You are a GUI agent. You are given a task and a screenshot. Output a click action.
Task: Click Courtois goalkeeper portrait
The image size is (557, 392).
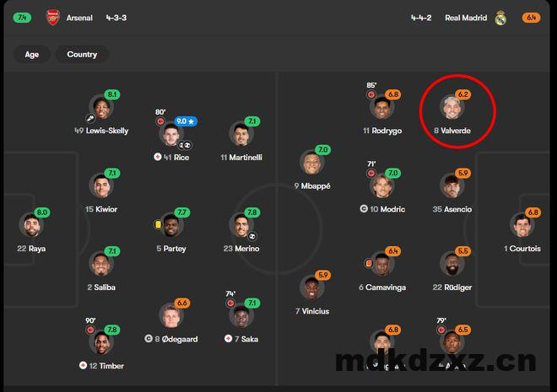point(522,225)
